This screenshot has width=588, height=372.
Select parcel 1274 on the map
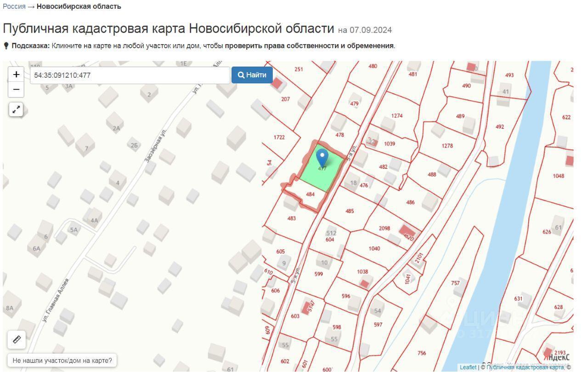click(397, 116)
